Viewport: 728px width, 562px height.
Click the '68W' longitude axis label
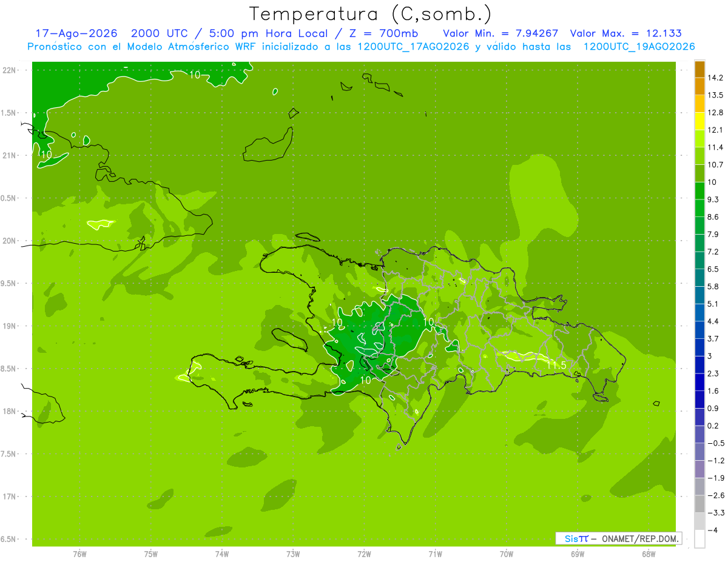coord(648,554)
